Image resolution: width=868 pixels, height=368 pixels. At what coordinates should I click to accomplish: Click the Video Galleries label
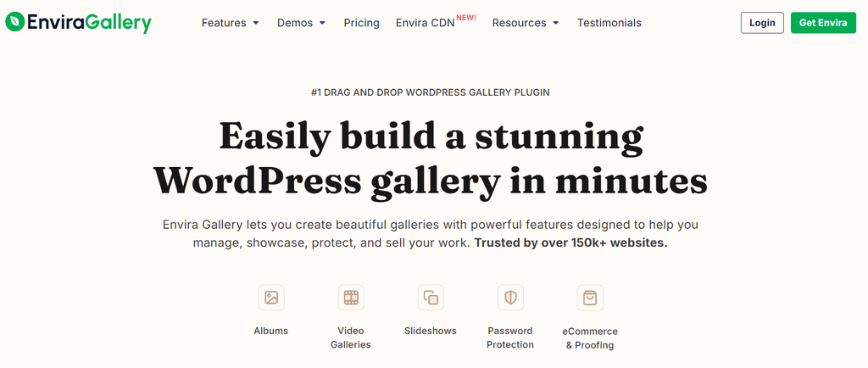pos(351,337)
